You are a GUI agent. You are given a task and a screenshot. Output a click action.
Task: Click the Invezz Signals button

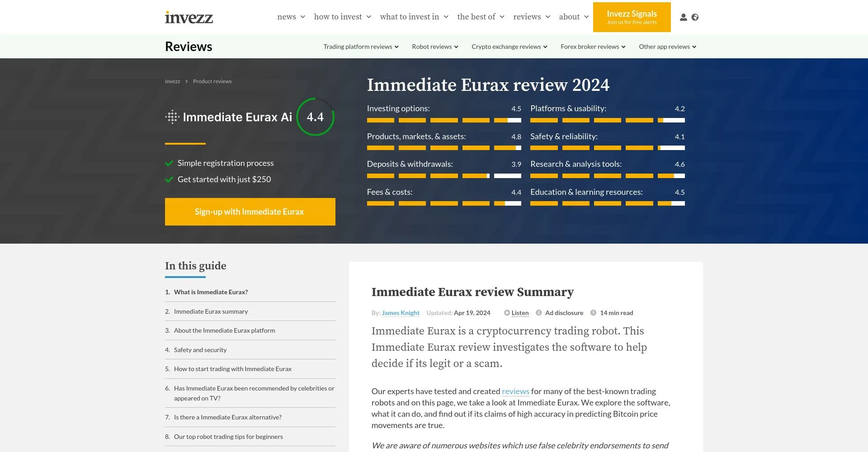click(632, 17)
